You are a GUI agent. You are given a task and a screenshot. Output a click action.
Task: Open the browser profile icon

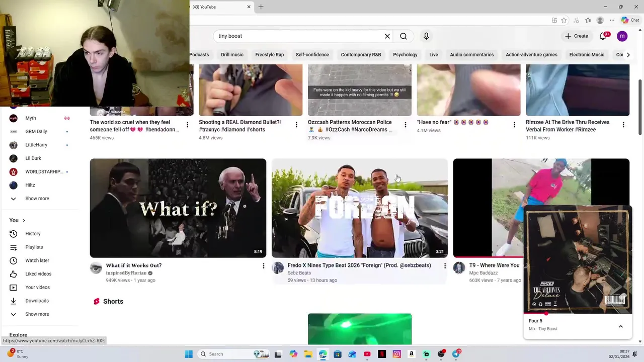click(x=600, y=20)
